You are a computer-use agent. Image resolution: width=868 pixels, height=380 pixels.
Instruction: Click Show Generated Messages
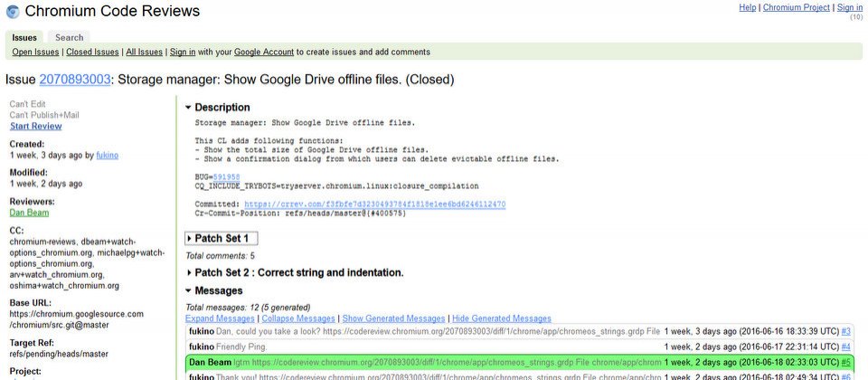(x=393, y=318)
